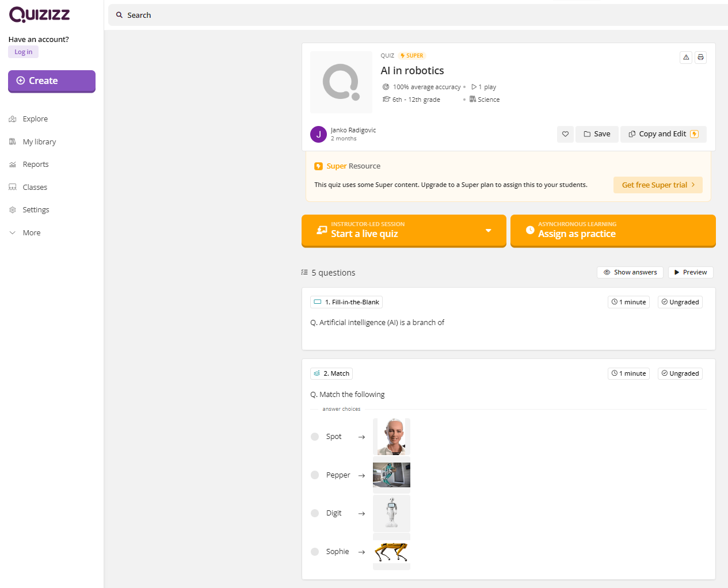Click the yellow robot dog thumbnail

click(391, 552)
